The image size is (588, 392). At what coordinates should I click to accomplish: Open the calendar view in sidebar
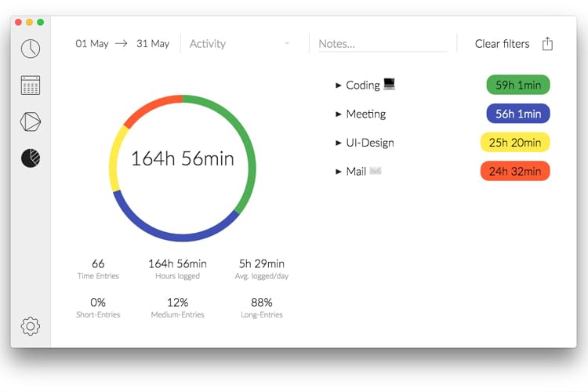(x=31, y=85)
